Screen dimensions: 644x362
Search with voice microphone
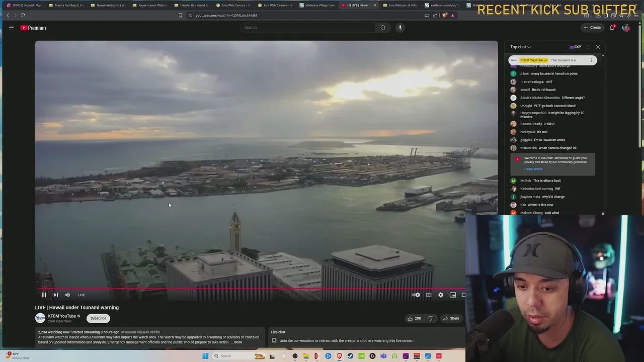click(400, 28)
